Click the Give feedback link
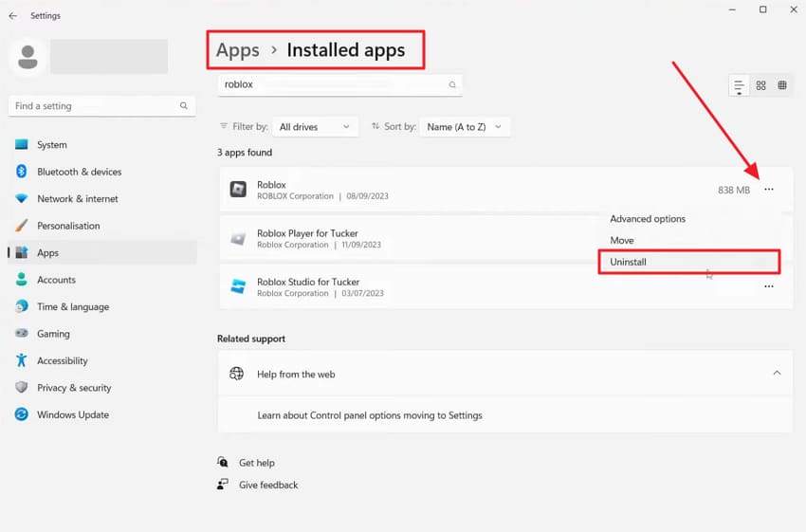Screen dimensions: 806x532 click(268, 485)
